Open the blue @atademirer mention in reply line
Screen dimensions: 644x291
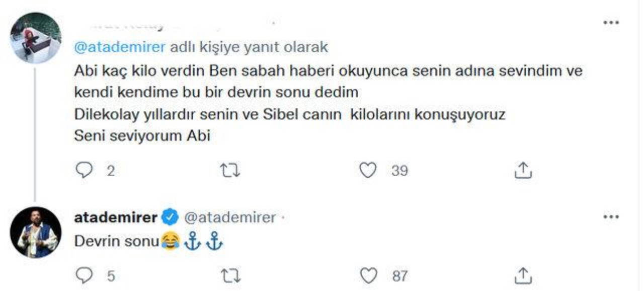click(x=120, y=47)
